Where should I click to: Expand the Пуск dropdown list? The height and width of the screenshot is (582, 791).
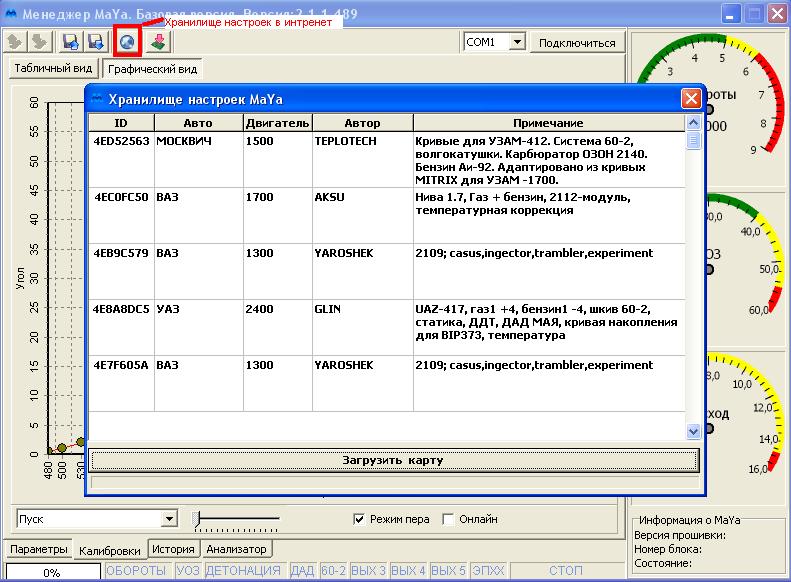pos(169,519)
